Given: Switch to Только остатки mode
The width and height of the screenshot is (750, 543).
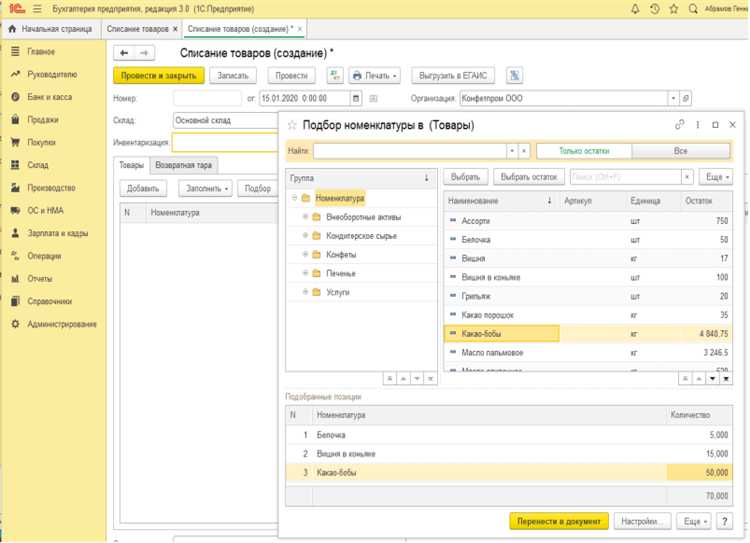Looking at the screenshot, I should [x=584, y=151].
